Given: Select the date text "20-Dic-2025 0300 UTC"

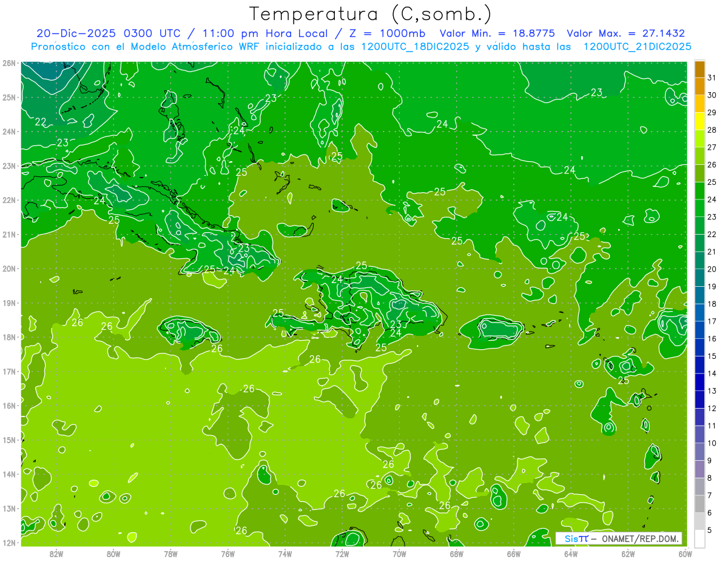Looking at the screenshot, I should (107, 33).
